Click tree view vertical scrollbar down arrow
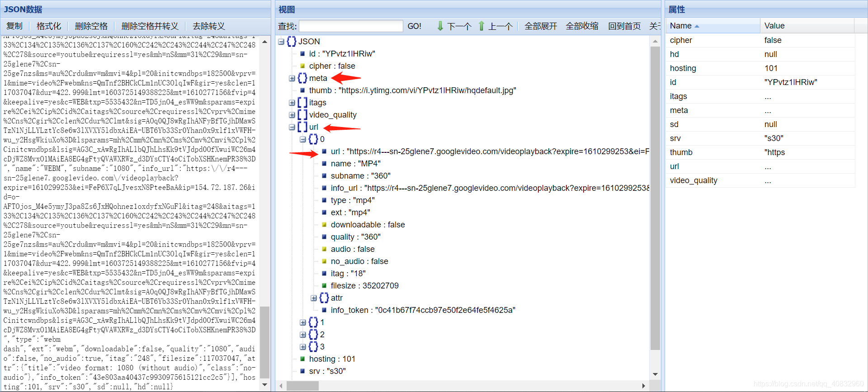868x392 pixels. (655, 374)
